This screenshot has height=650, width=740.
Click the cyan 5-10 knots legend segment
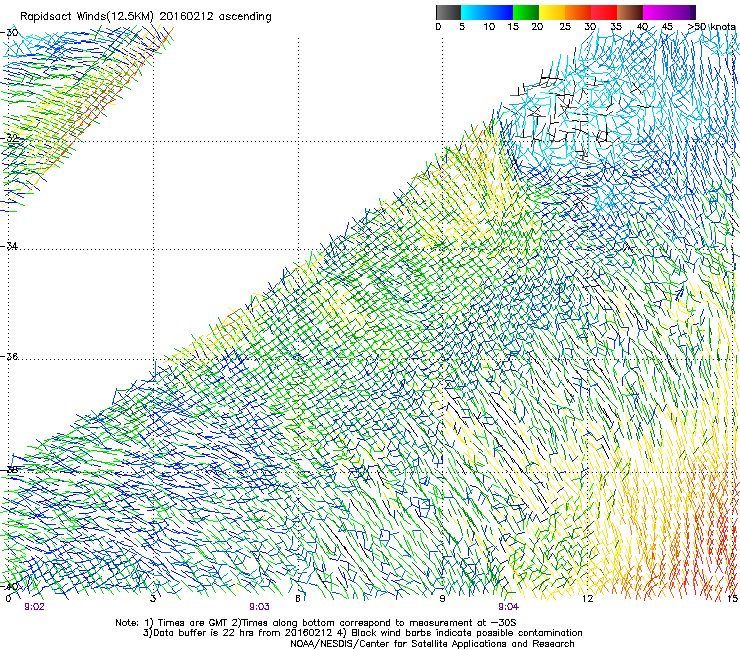[x=473, y=12]
